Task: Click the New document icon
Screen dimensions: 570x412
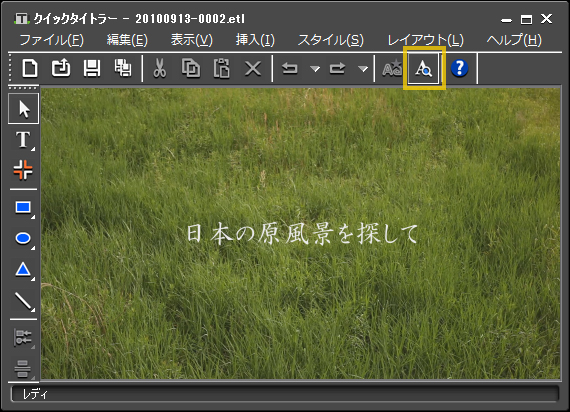Action: click(30, 68)
